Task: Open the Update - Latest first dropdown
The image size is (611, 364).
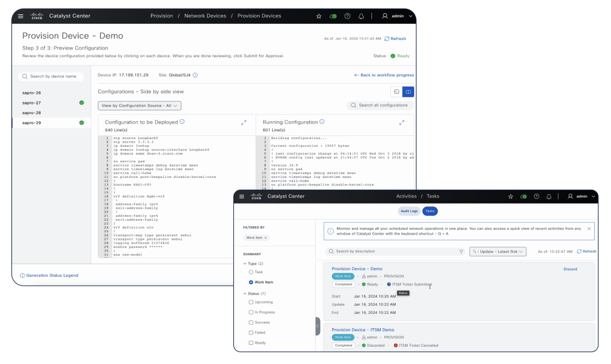Action: click(498, 251)
